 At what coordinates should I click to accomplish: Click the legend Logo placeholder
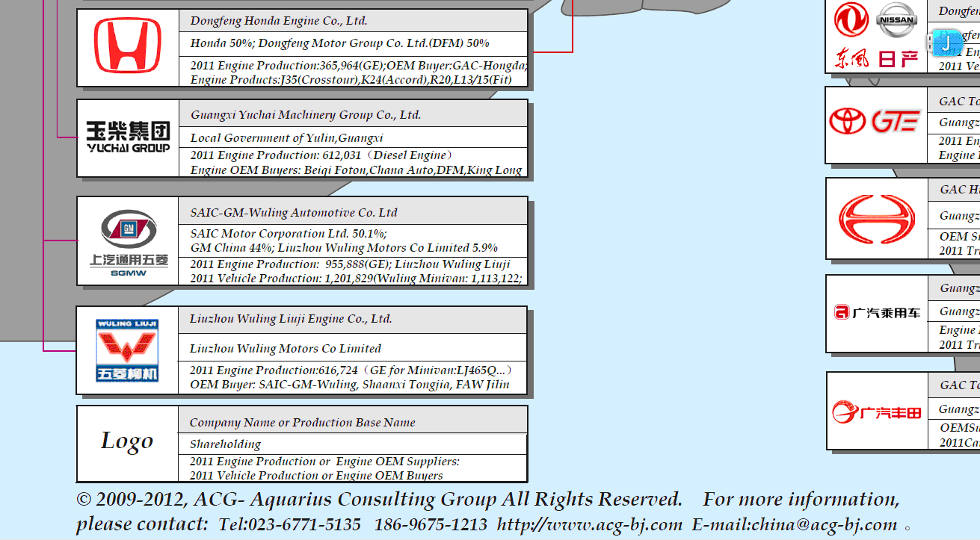(x=127, y=441)
